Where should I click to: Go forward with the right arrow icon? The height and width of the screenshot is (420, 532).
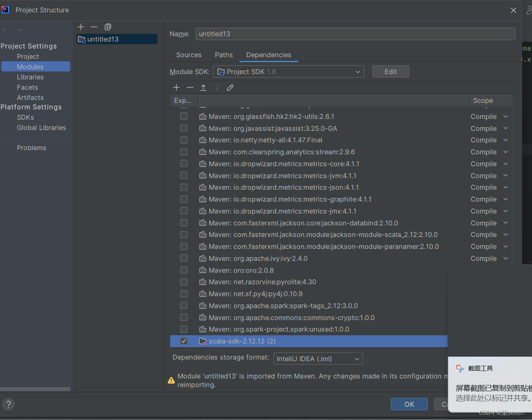(x=19, y=30)
